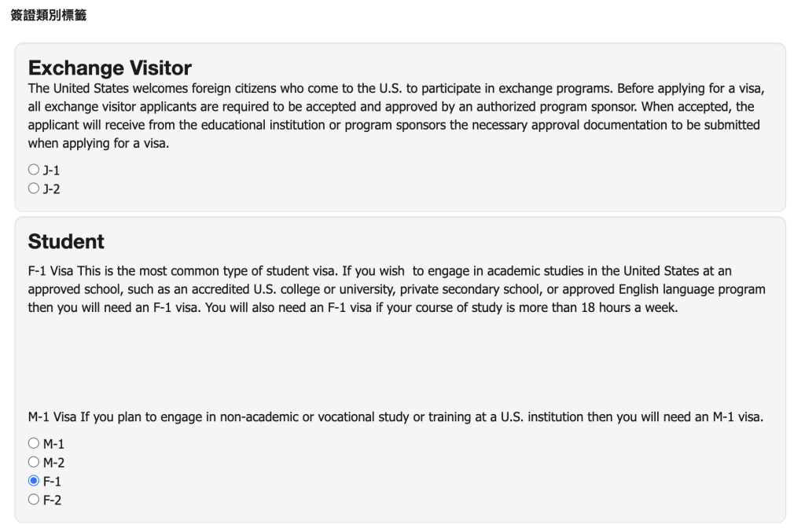This screenshot has width=805, height=532.
Task: Click the J-2 option label text
Action: click(52, 189)
